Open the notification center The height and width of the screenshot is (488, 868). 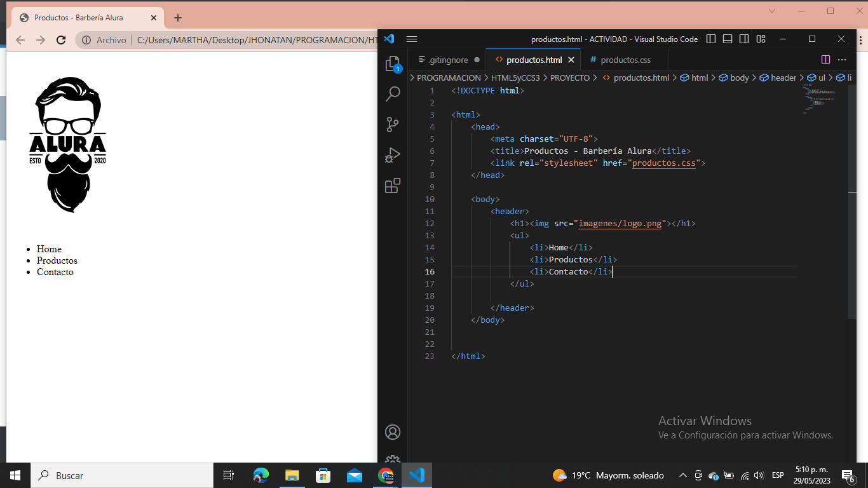tap(848, 475)
